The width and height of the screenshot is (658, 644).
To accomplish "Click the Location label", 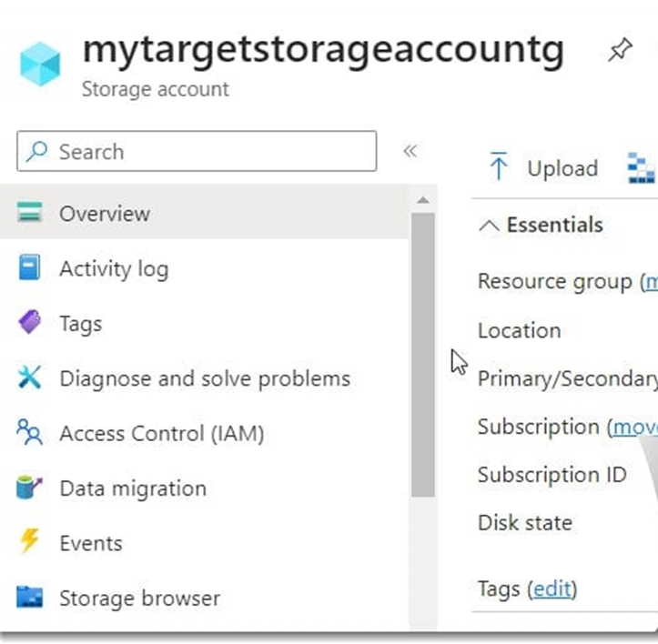I will coord(520,330).
